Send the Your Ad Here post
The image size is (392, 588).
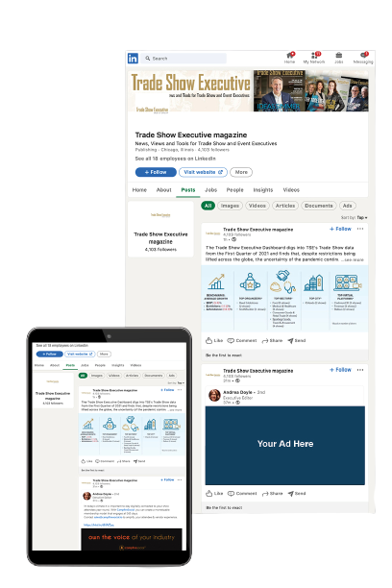[297, 494]
